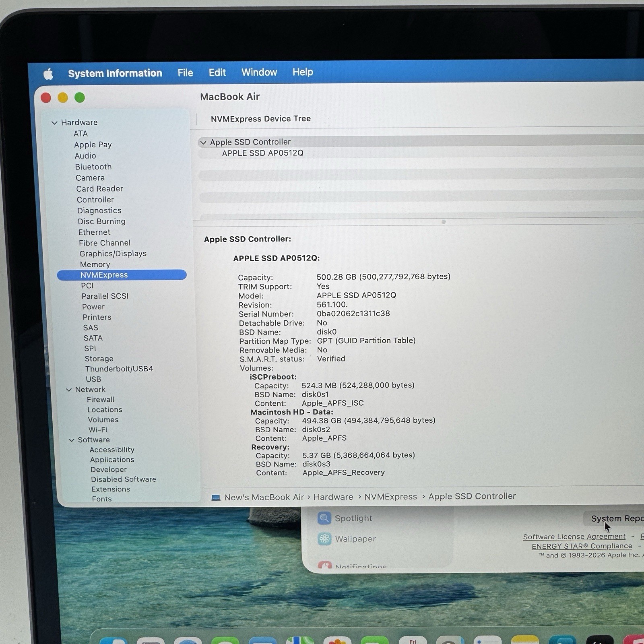Select Card Reader in the sidebar

100,189
